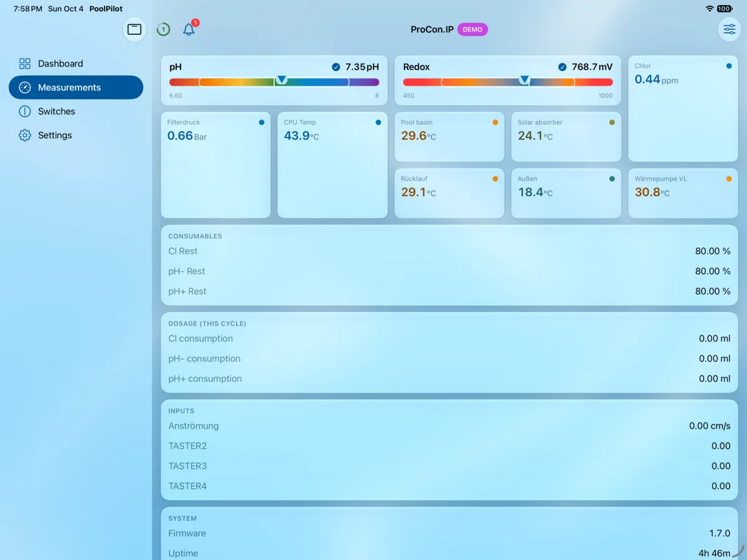Viewport: 747px width, 560px height.
Task: Open the Chlor 0.44 ppm card
Action: click(683, 109)
